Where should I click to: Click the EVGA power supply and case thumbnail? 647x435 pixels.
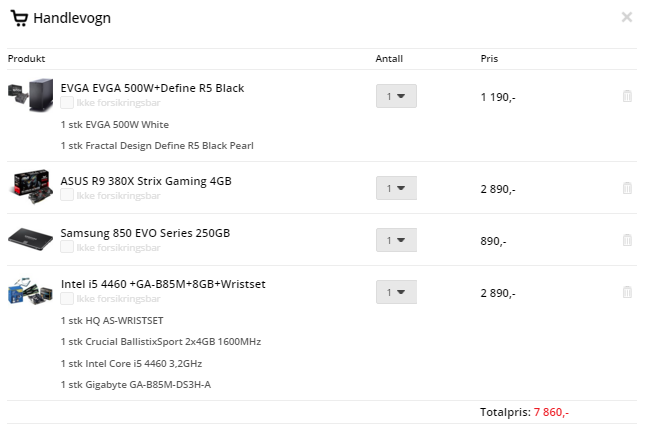pos(31,95)
